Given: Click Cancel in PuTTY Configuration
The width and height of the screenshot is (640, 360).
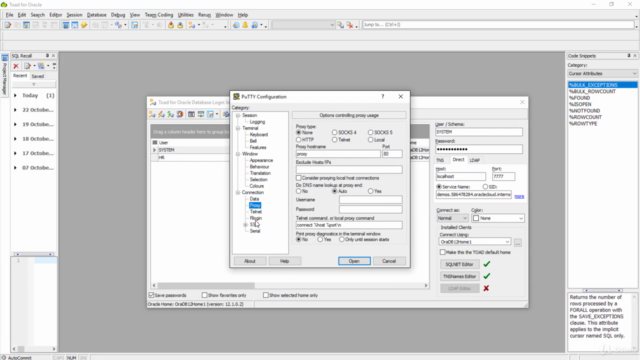Looking at the screenshot, I should (389, 261).
